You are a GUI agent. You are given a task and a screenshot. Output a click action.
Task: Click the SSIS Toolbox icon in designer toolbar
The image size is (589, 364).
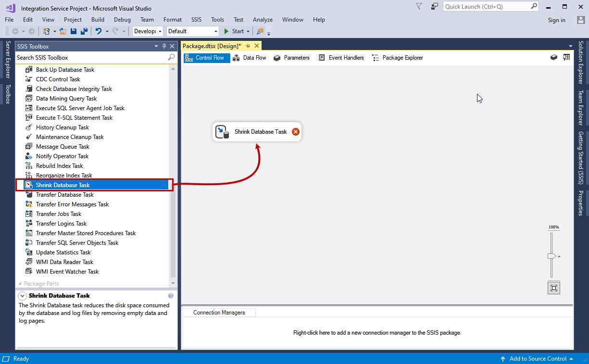click(x=566, y=57)
